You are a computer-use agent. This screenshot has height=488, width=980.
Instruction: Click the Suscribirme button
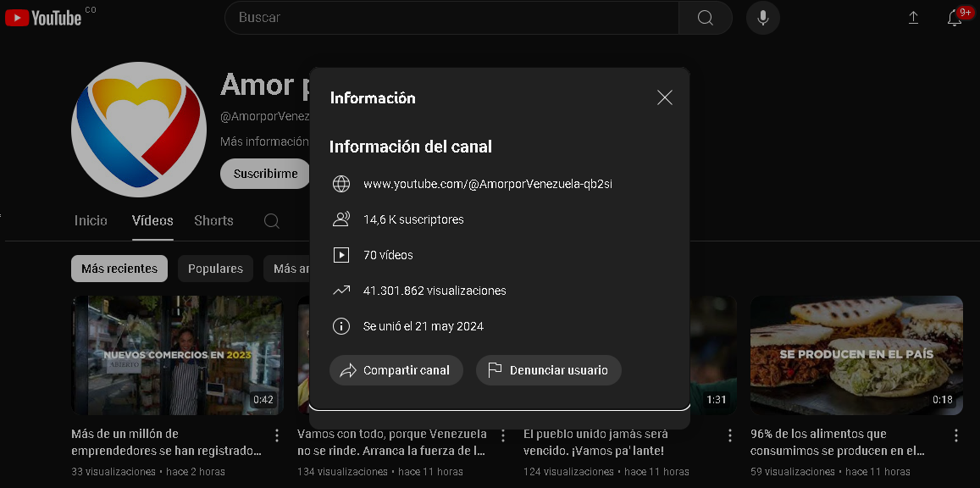266,174
